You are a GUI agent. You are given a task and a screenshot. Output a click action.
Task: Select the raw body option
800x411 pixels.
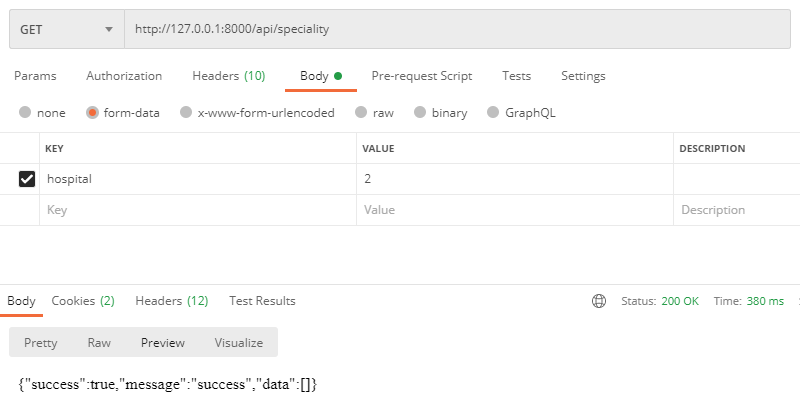tap(374, 113)
